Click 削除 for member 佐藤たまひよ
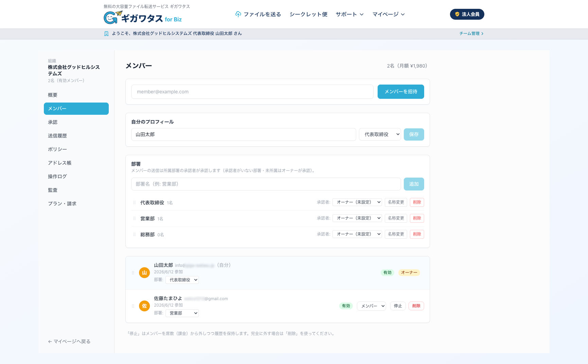588x364 pixels. 416,306
